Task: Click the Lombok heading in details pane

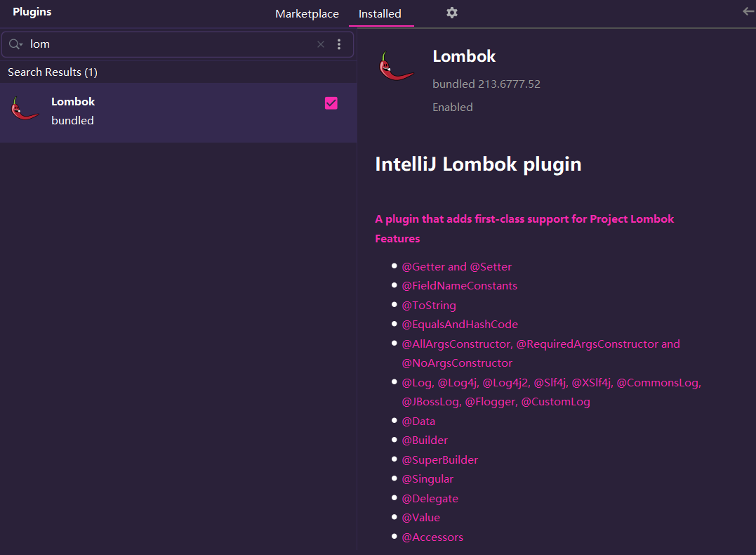Action: click(x=464, y=56)
